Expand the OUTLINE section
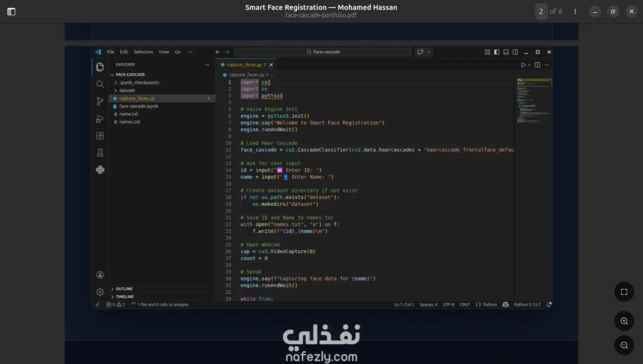 tap(162, 289)
